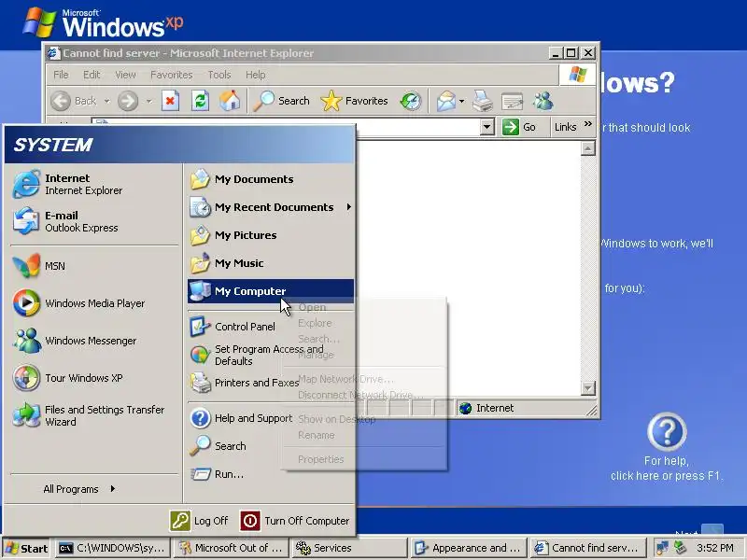Click IE scrollbar down arrow
747x560 pixels.
(x=588, y=388)
